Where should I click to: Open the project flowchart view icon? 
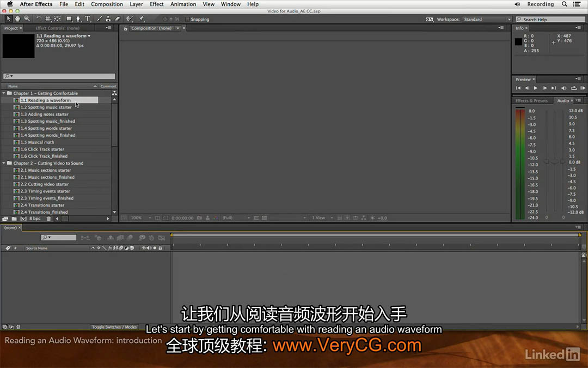114,93
